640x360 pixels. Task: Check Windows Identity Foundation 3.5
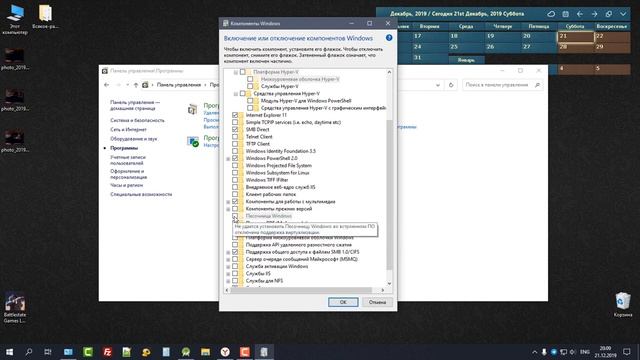tap(235, 151)
